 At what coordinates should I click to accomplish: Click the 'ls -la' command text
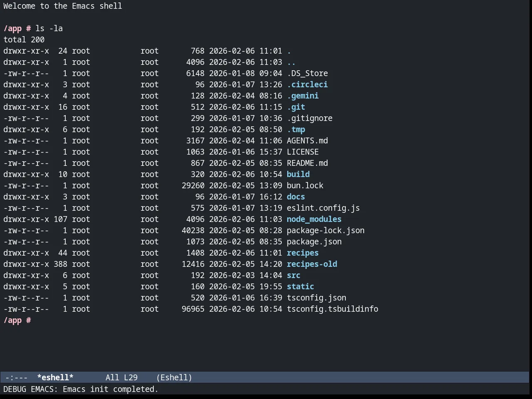[49, 28]
